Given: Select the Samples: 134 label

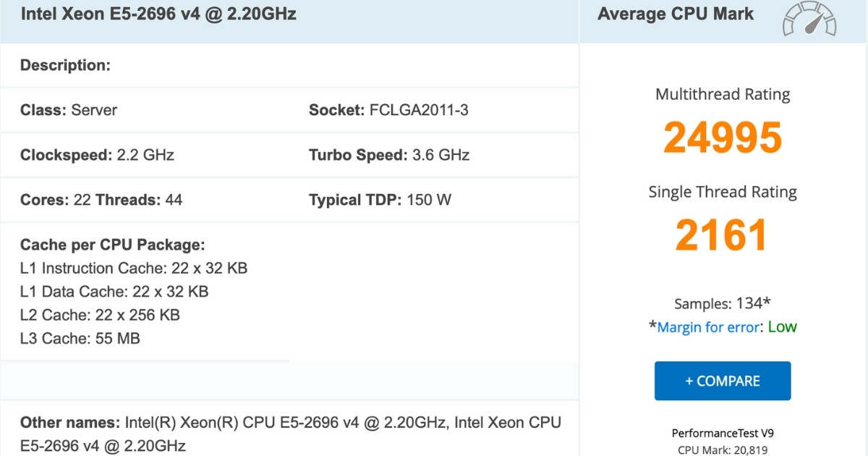Looking at the screenshot, I should point(722,303).
